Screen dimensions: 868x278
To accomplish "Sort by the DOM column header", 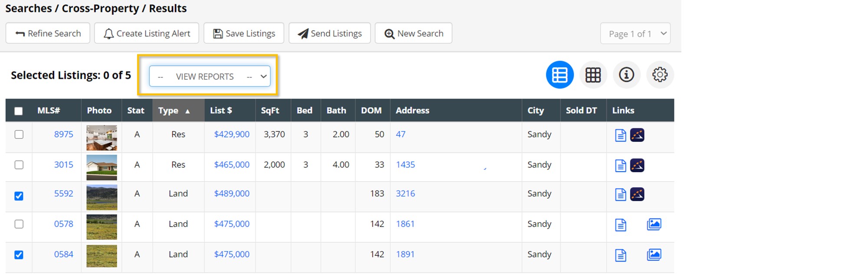I will click(371, 111).
